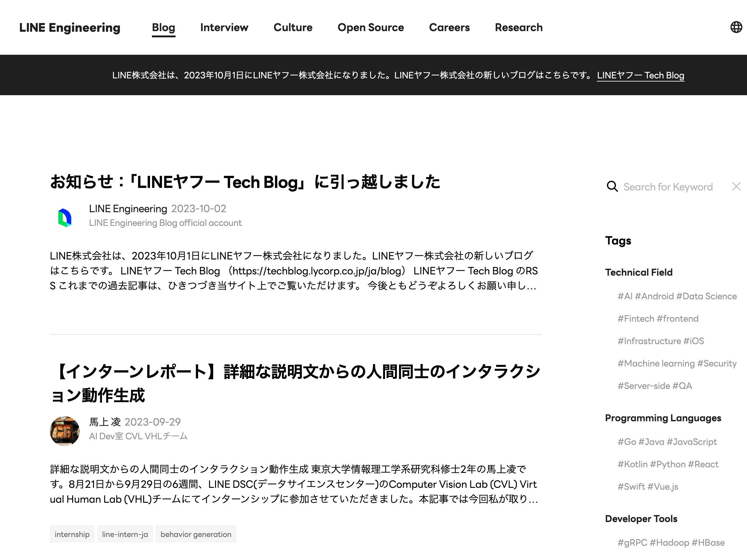
Task: Filter by #Kotlin tag
Action: [x=632, y=464]
